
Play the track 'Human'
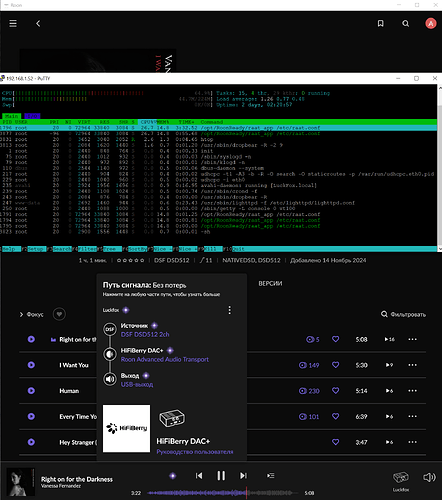(x=31, y=391)
